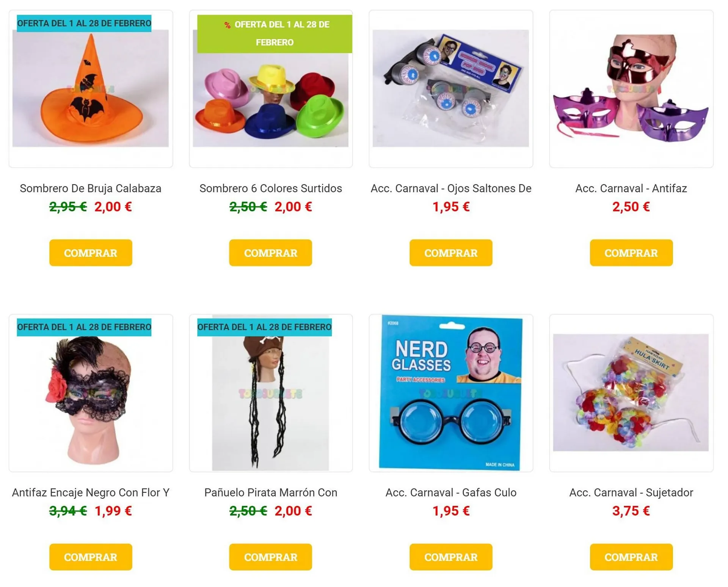Viewport: 728px width, 587px height.
Task: Click Comprar under Acc. Carnaval - Antifaz
Action: click(631, 253)
